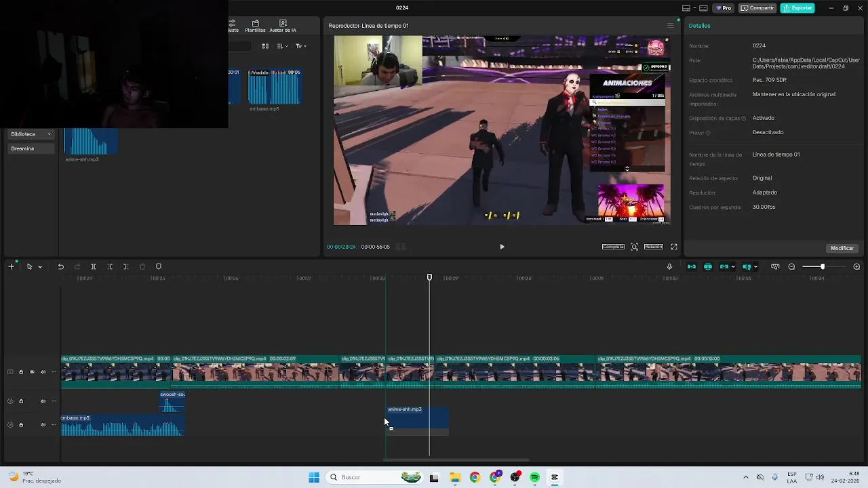868x488 pixels.
Task: Open embarao.mp3 track more options
Action: (54, 425)
